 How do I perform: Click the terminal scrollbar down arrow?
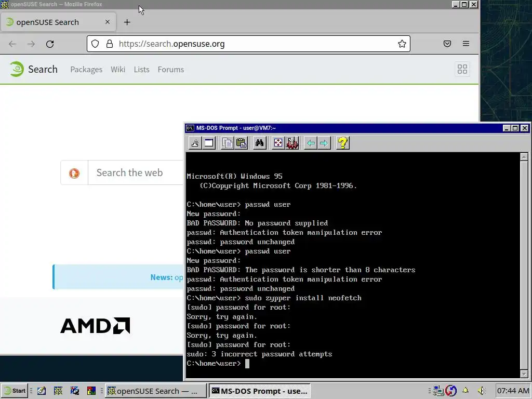coord(524,374)
